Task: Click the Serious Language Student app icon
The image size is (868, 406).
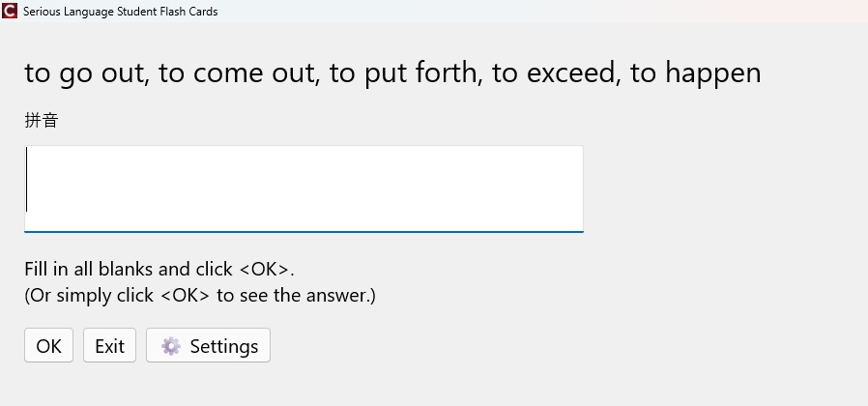Action: 11,12
